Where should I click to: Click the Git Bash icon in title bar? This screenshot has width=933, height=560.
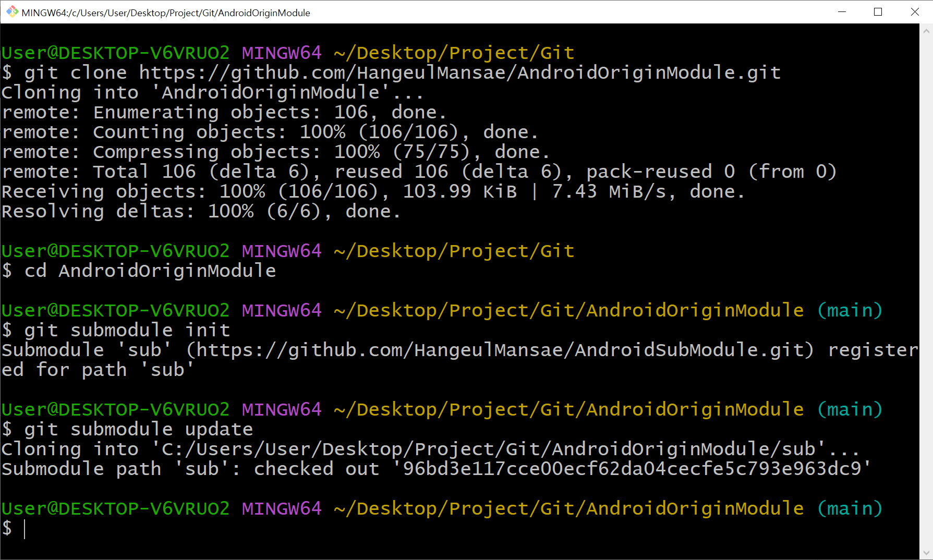coord(11,12)
